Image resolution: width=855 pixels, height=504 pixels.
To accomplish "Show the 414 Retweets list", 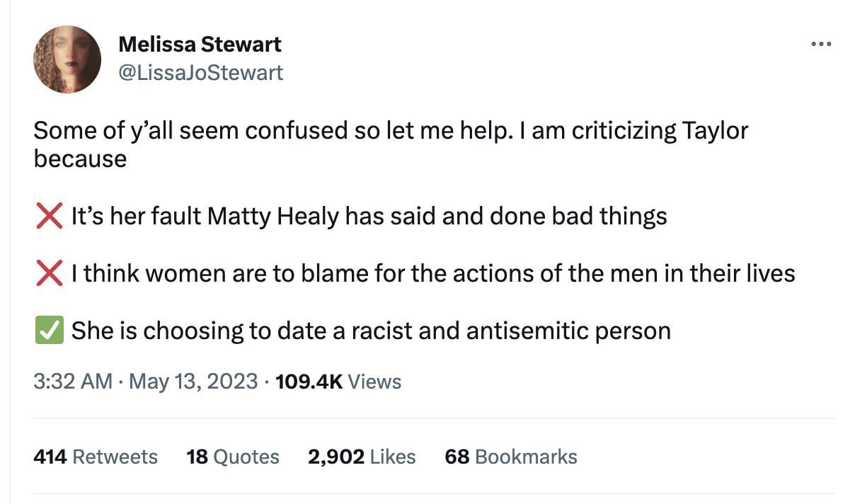I will 96,457.
